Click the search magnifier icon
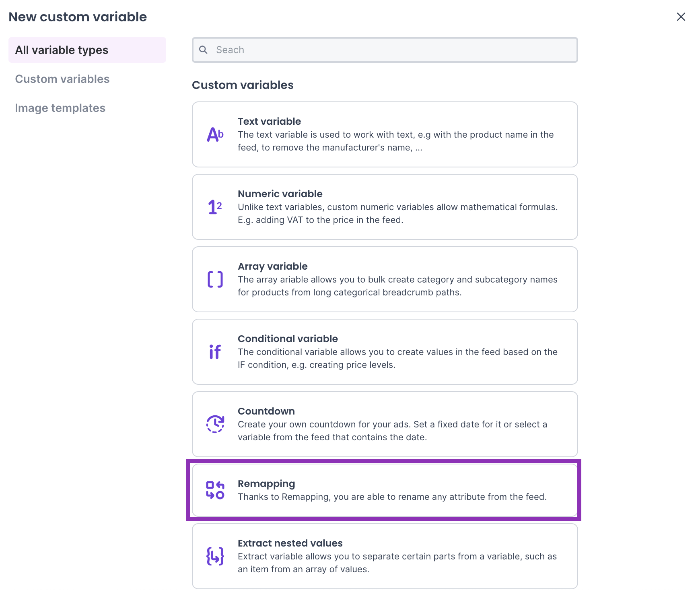 (x=204, y=50)
